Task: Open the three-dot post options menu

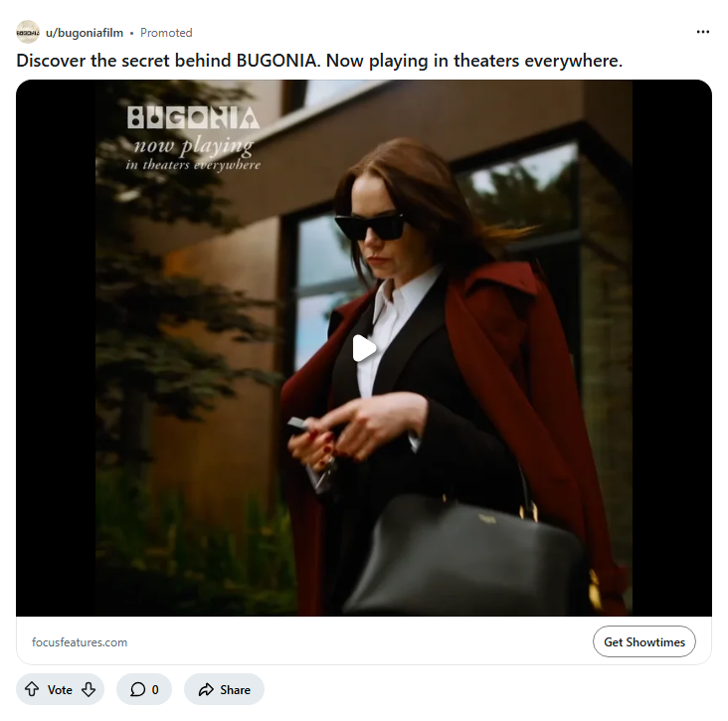Action: click(703, 32)
